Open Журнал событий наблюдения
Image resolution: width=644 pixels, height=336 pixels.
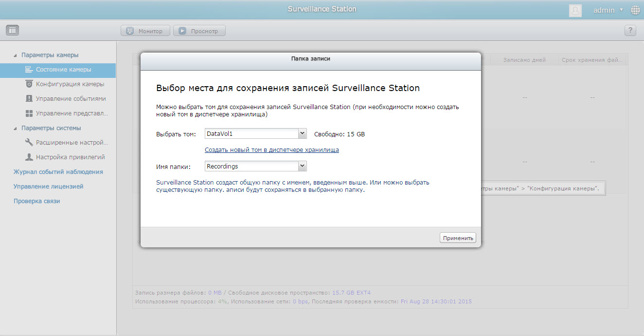click(58, 172)
